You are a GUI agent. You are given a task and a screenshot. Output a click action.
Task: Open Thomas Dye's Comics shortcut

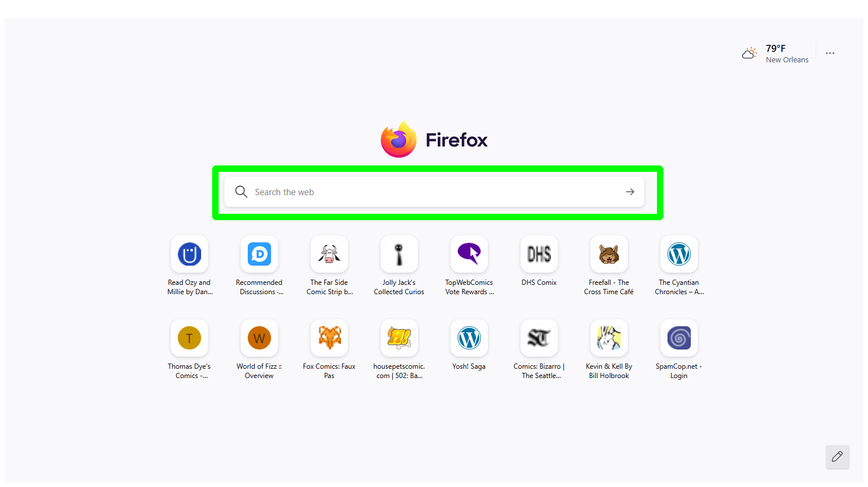189,338
